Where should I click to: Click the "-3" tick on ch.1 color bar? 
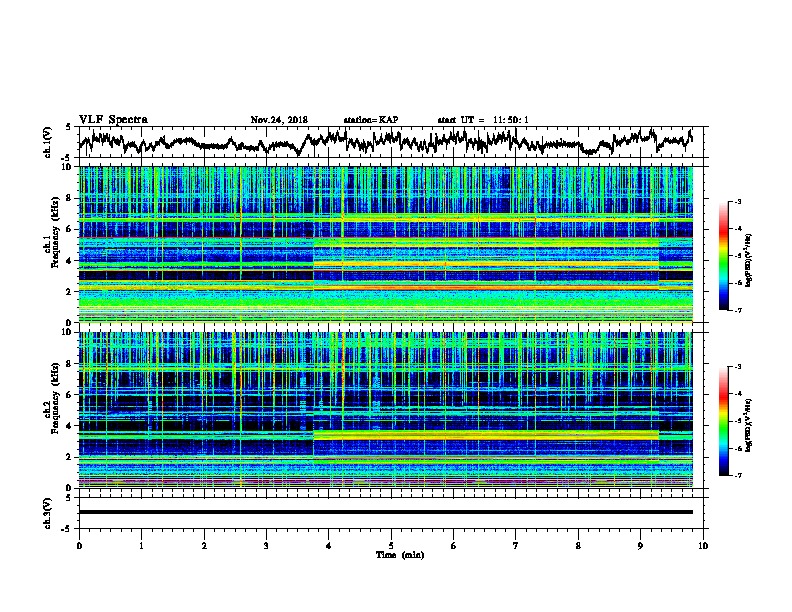pos(738,202)
